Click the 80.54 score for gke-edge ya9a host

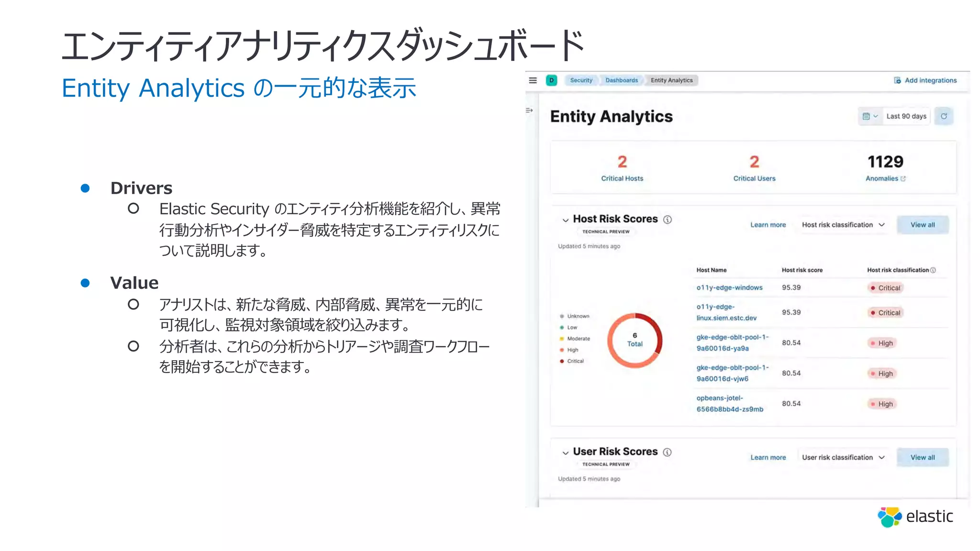(791, 343)
